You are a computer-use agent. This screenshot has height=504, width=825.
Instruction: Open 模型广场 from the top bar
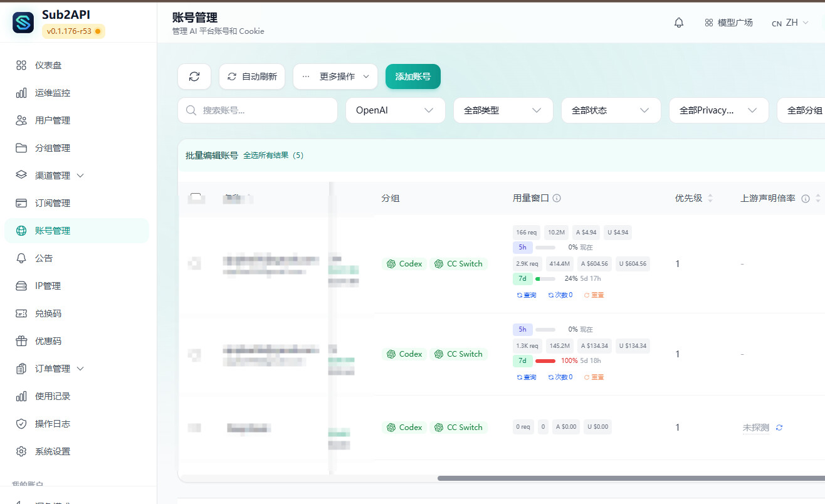pyautogui.click(x=728, y=23)
